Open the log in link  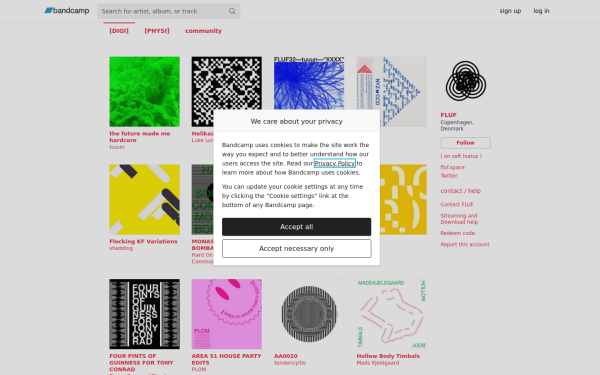[x=541, y=11]
